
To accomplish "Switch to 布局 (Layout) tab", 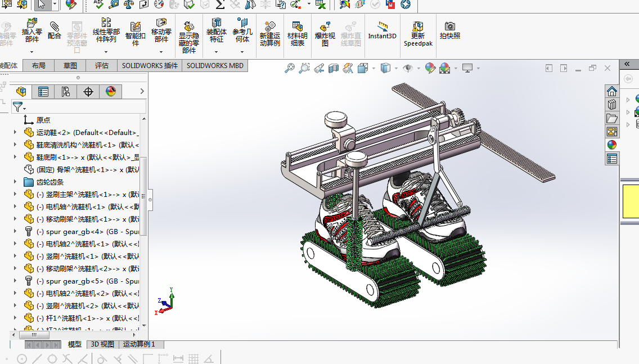I will [39, 66].
